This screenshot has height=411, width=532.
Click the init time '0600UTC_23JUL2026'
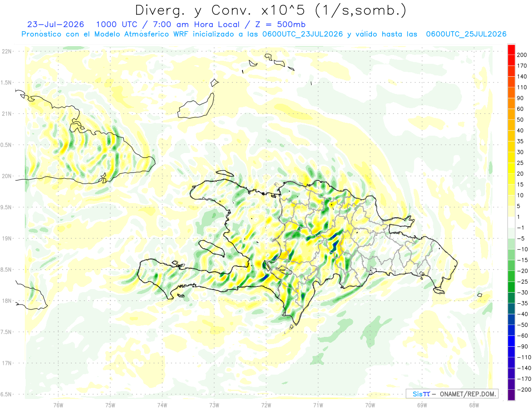[302, 34]
